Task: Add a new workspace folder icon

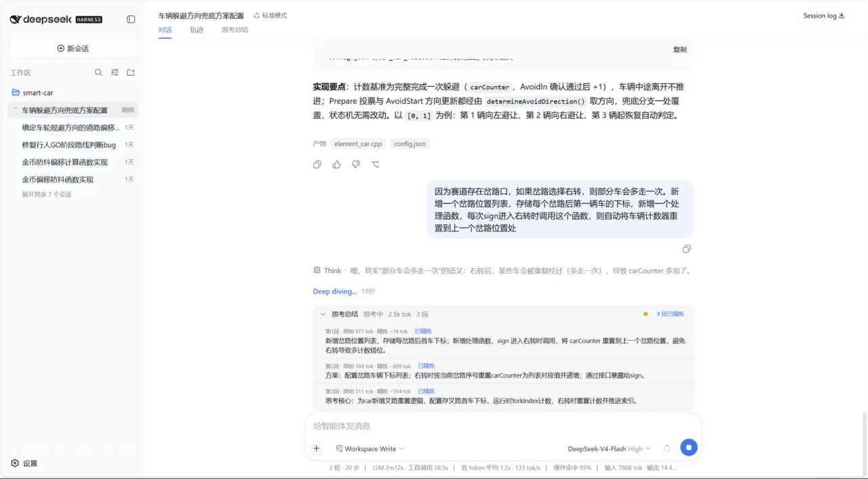Action: [131, 72]
